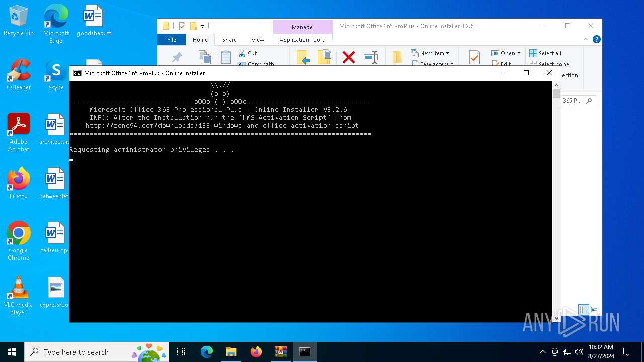This screenshot has height=362, width=644.
Task: Switch to Large icons view layout icon
Action: coord(595,310)
